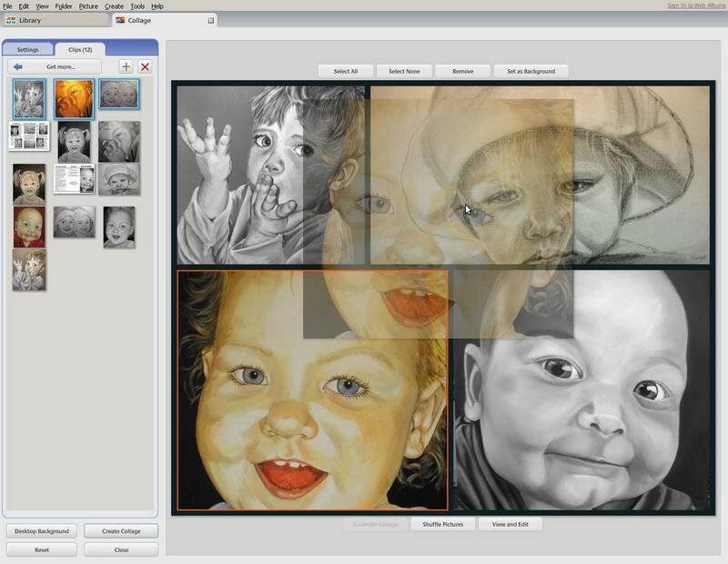Viewport: 728px width, 564px height.
Task: Close the Collage tab with its small box icon
Action: (x=211, y=20)
